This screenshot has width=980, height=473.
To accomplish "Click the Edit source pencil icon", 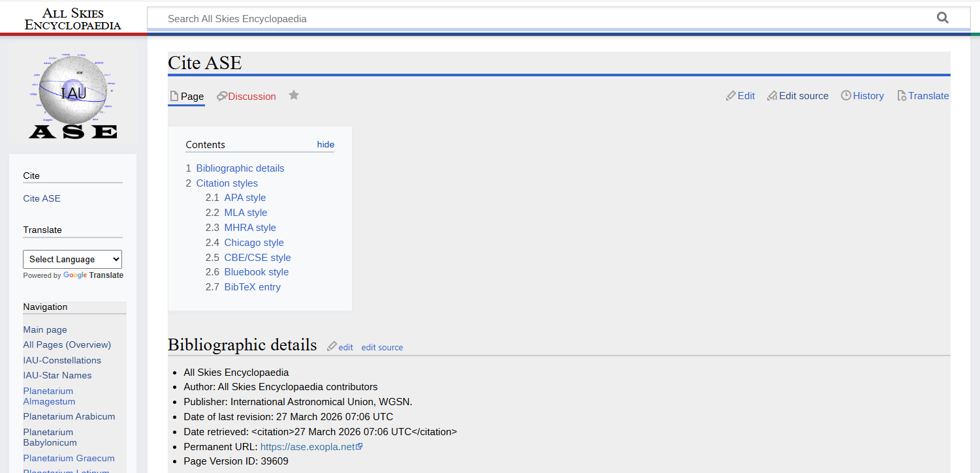I will click(772, 96).
